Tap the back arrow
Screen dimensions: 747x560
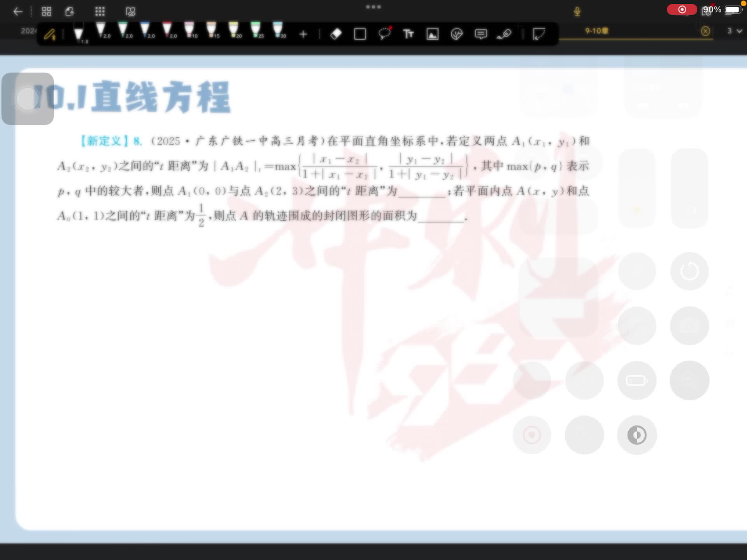click(x=18, y=11)
